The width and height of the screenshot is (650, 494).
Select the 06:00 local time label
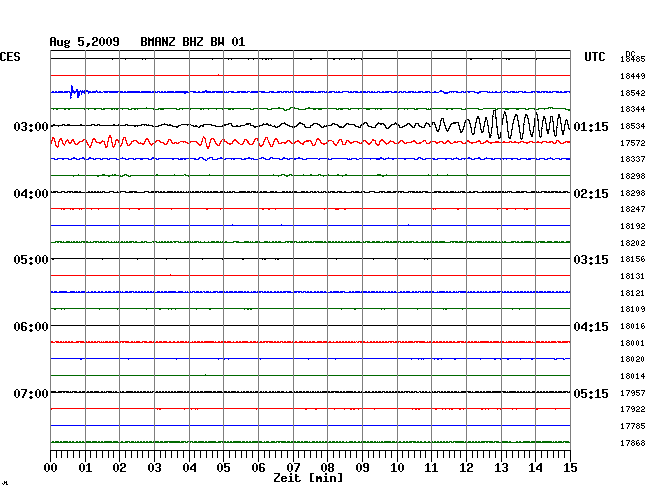(x=31, y=327)
